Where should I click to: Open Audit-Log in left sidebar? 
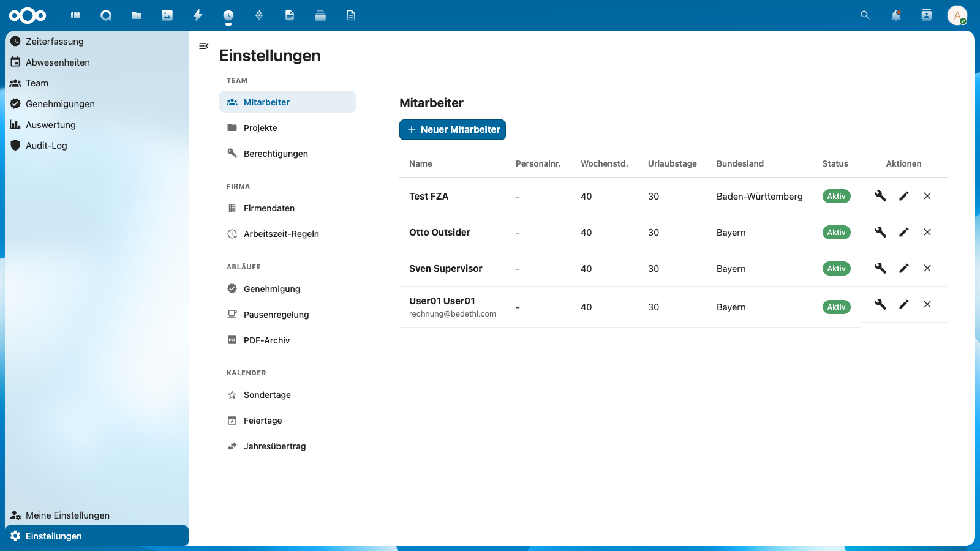click(97, 146)
